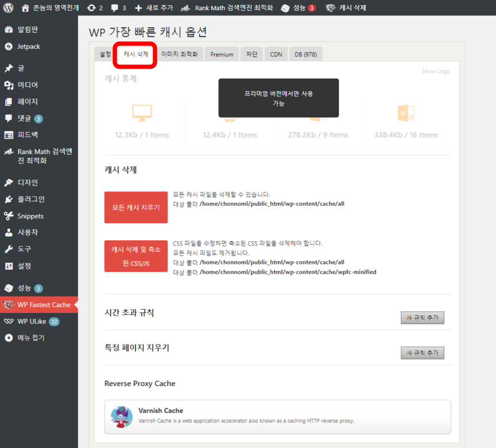Viewport: 496px width, 448px height.
Task: Click the WordPress logo in admin bar
Action: pyautogui.click(x=8, y=8)
